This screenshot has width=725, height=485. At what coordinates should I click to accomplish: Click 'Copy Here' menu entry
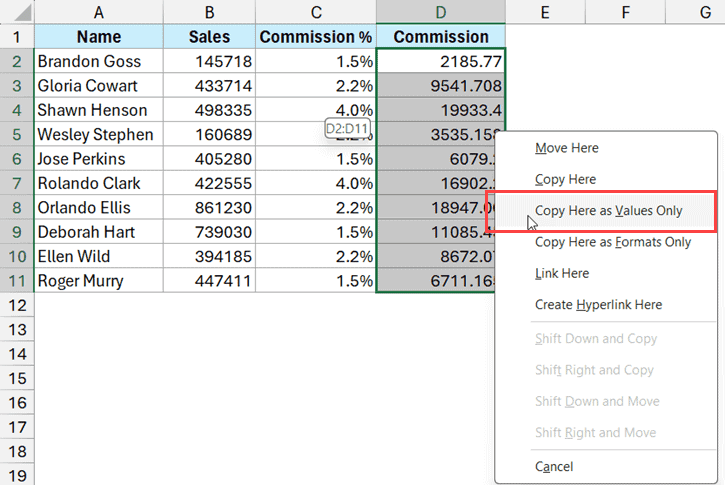[565, 179]
